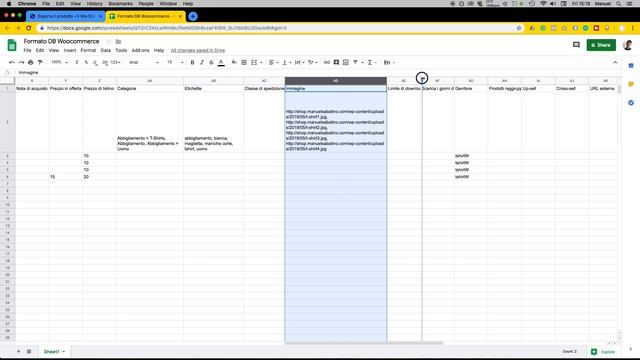This screenshot has height=360, width=640.
Task: Increase decimal places
Action: pyautogui.click(x=105, y=62)
